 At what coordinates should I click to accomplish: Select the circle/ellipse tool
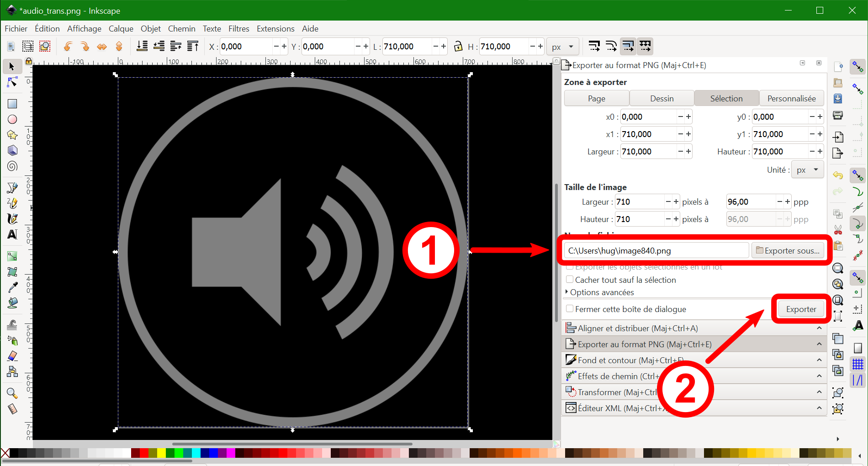[12, 119]
